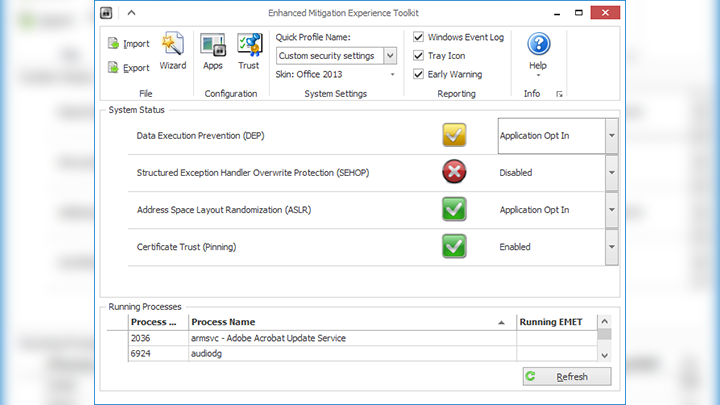Disable the Early Warning checkbox

[419, 74]
